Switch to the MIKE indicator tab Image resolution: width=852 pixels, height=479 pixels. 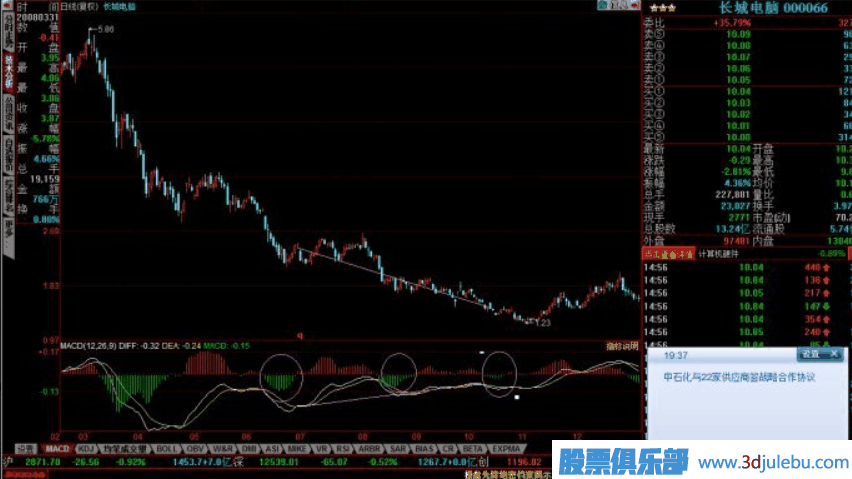297,449
